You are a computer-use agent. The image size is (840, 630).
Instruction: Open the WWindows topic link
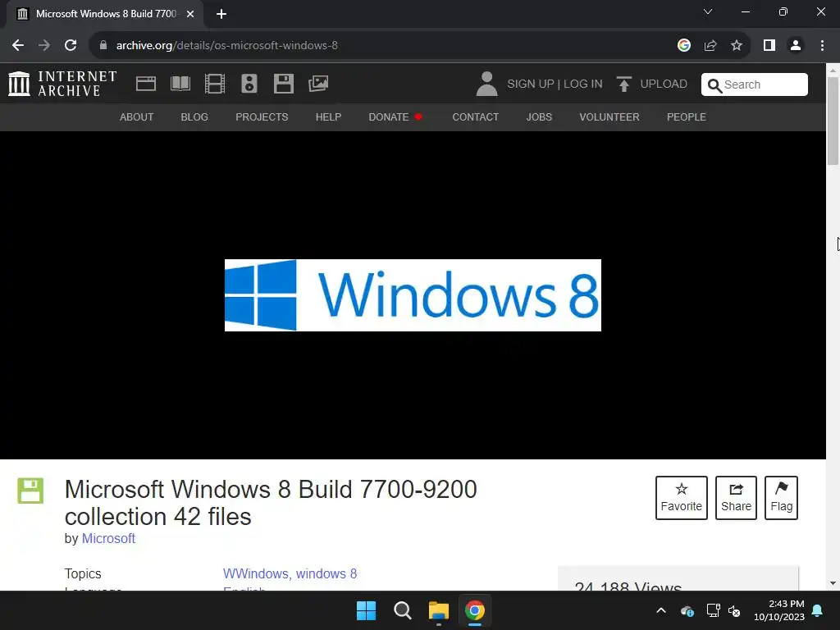[256, 573]
